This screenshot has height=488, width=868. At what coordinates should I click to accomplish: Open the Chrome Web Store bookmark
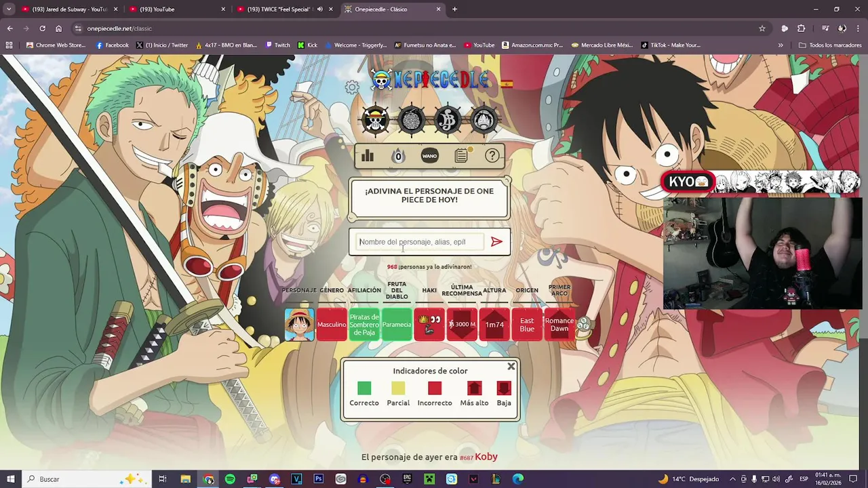coord(56,45)
